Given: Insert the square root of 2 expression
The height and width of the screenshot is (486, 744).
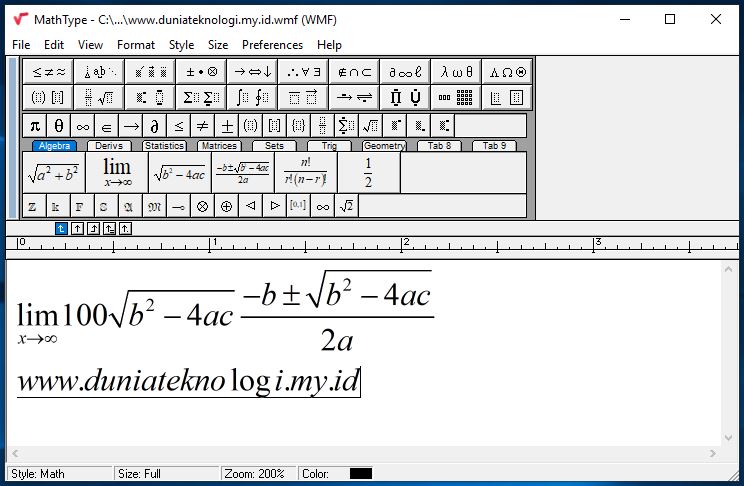Looking at the screenshot, I should pos(346,206).
